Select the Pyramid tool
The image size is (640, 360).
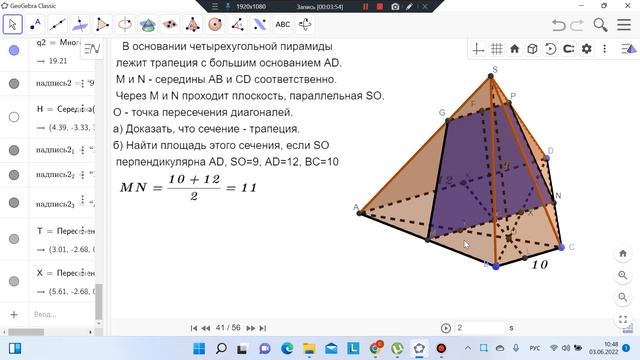coord(192,24)
